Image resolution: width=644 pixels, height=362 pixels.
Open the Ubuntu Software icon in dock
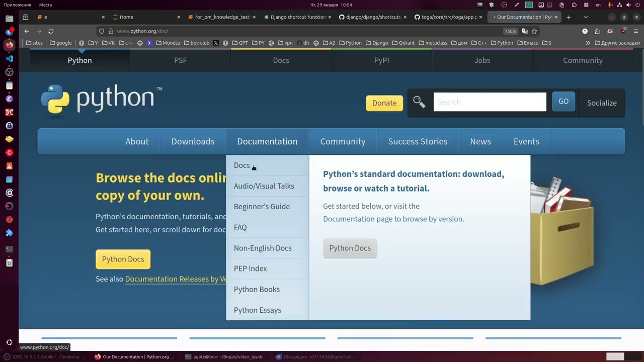9,166
